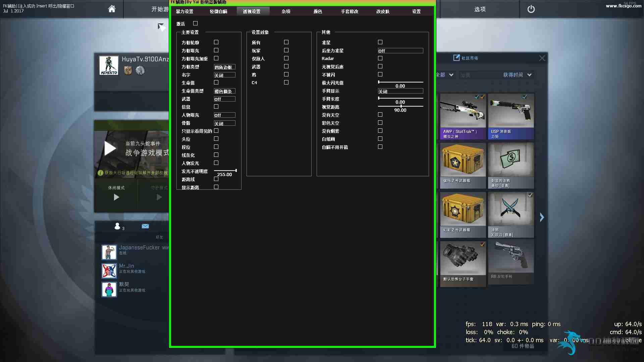Adjust the 发光不透明度 slider

[225, 171]
